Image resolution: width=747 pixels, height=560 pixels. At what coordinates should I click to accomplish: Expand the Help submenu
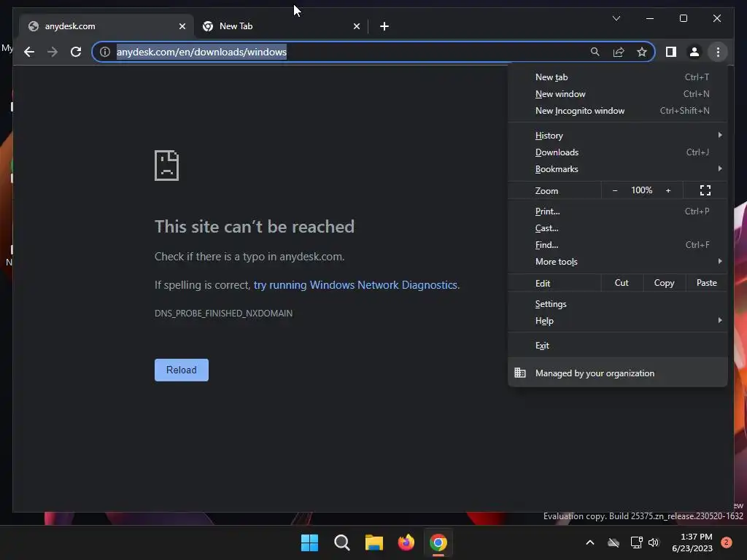(617, 321)
